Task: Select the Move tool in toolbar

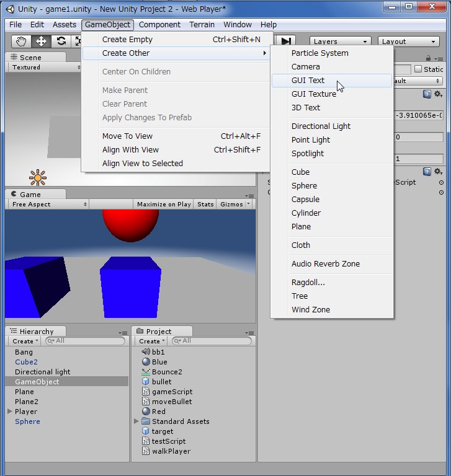Action: pos(41,41)
